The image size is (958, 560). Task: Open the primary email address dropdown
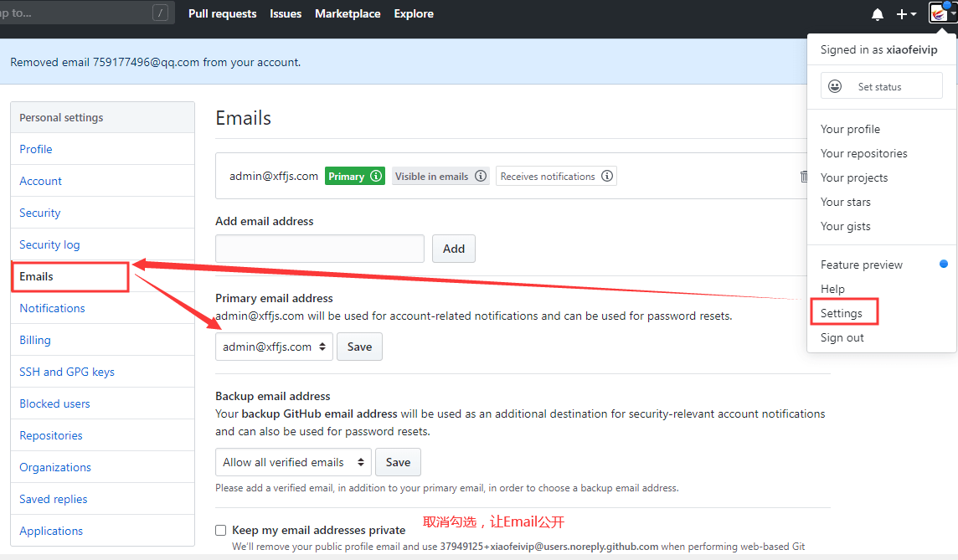pyautogui.click(x=274, y=347)
